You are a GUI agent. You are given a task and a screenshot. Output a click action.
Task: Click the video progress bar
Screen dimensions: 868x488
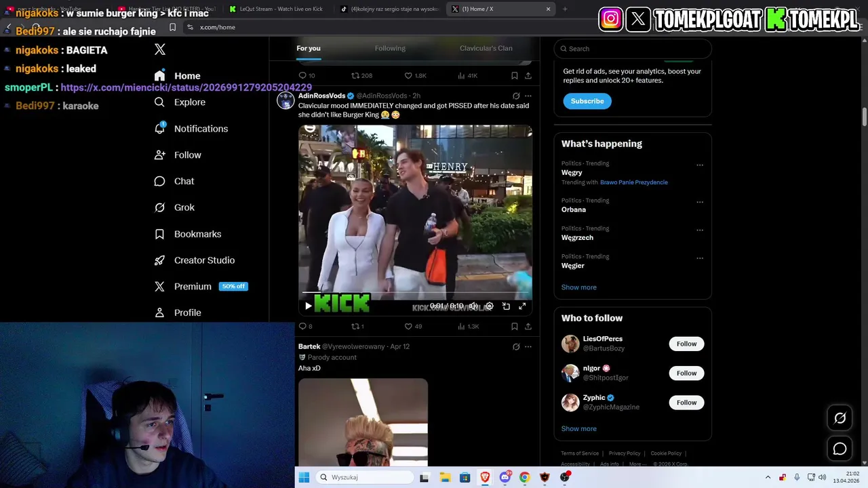pyautogui.click(x=415, y=293)
